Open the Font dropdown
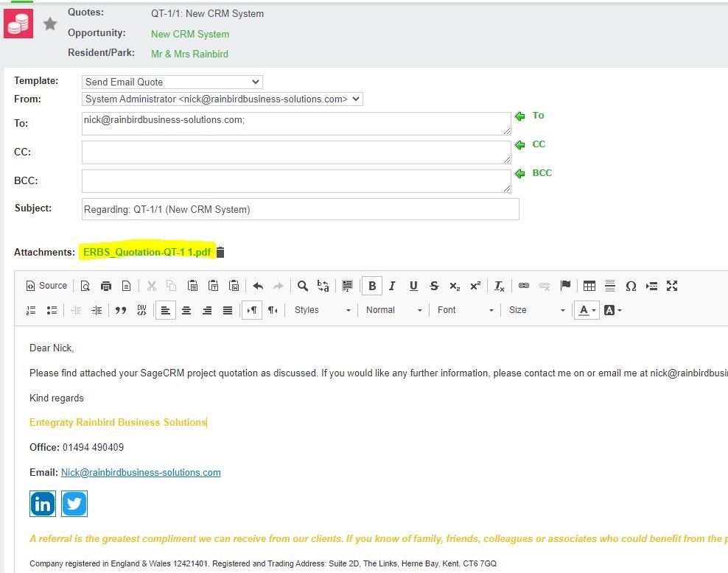 tap(465, 310)
